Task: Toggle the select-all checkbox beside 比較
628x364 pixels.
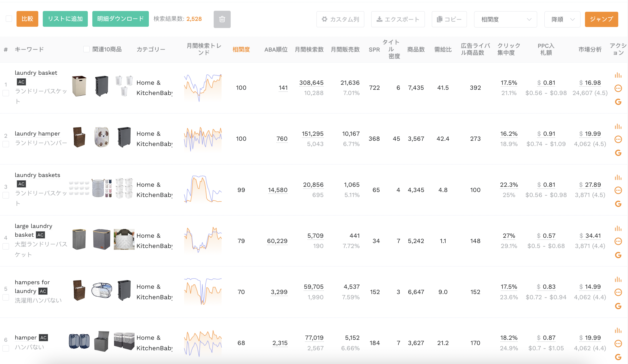Action: [x=9, y=19]
